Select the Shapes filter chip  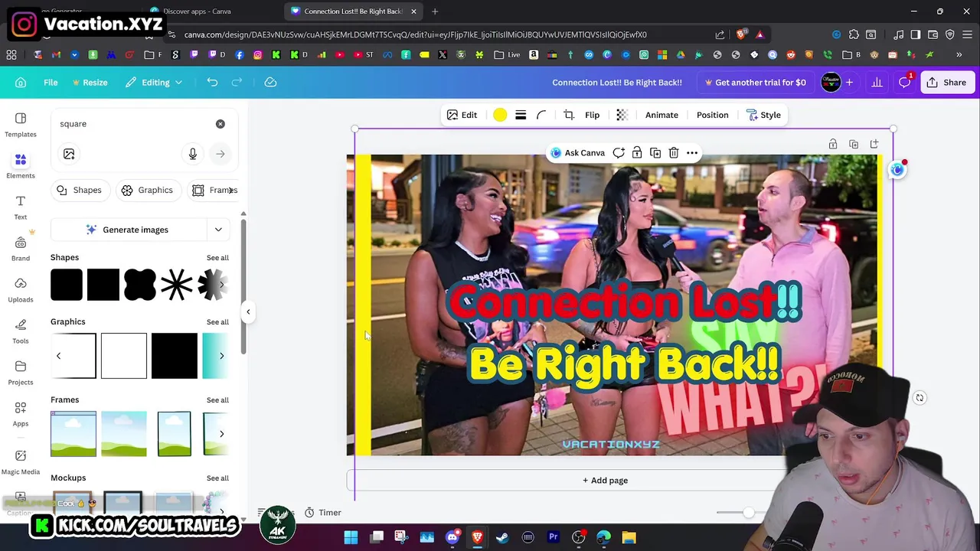point(79,190)
